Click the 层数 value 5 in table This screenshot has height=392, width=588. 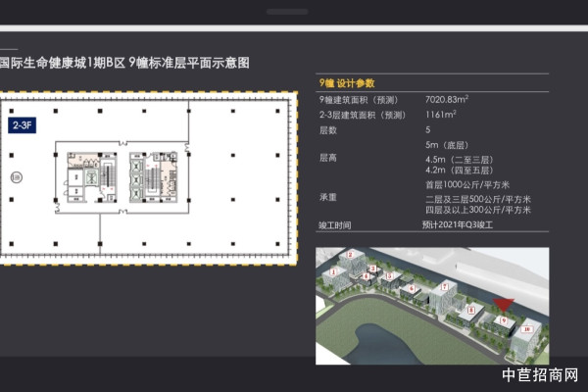click(x=428, y=129)
